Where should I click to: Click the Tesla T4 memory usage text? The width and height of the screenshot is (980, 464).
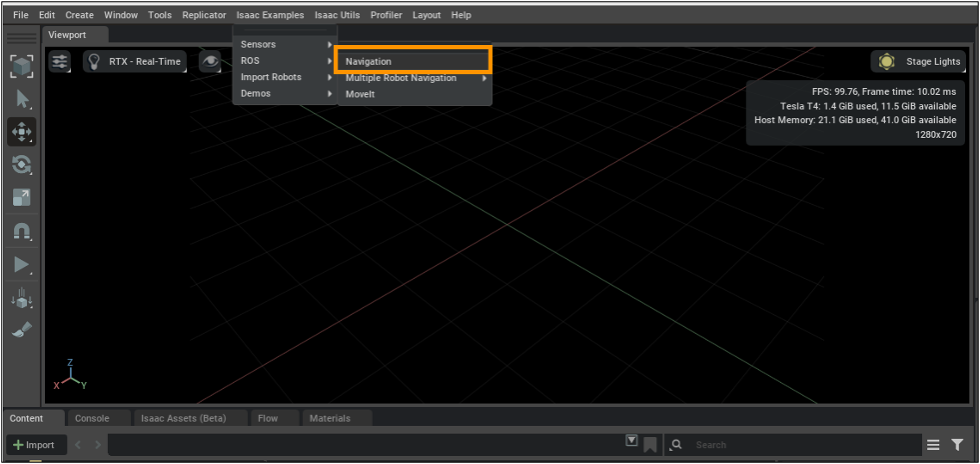point(868,106)
